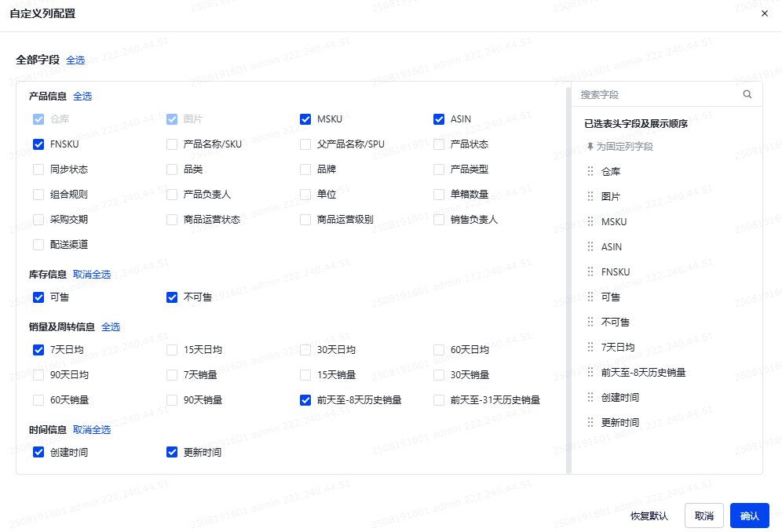Click the pin icon by 为固定列字段
This screenshot has width=782, height=532.
click(590, 146)
